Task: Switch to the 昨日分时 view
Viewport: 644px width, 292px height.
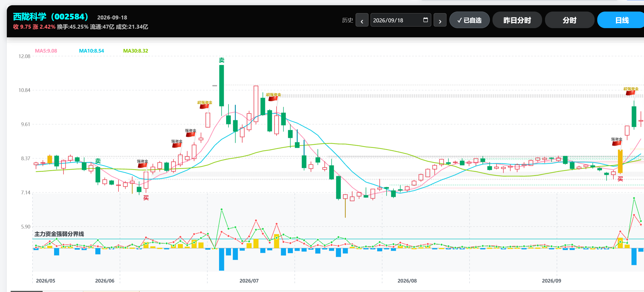Action: pos(517,20)
